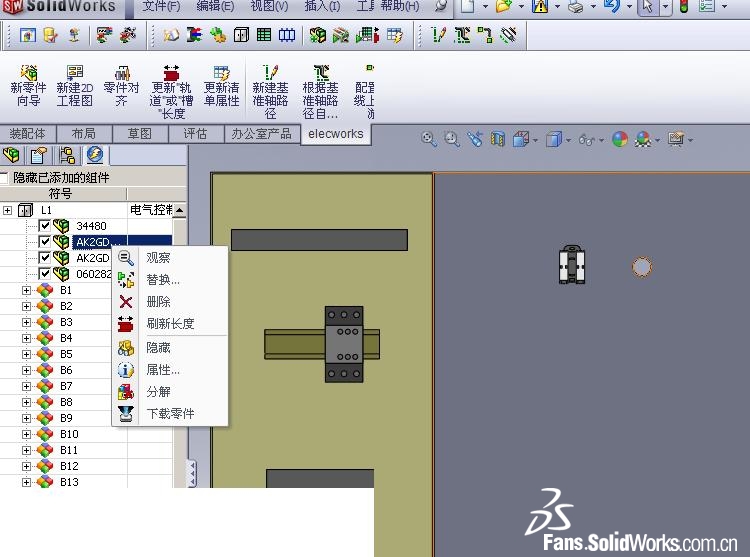This screenshot has height=557, width=750.
Task: Click the zoom to fit magnifier icon
Action: pyautogui.click(x=429, y=139)
